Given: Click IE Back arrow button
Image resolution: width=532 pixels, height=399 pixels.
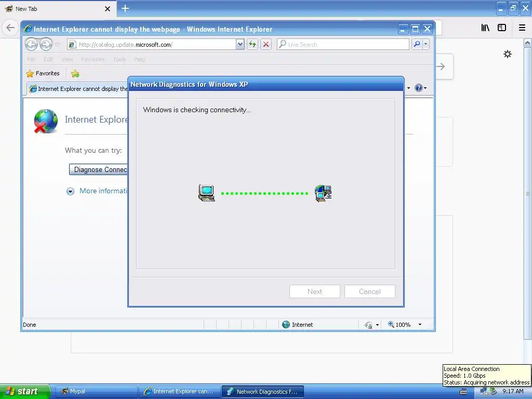Looking at the screenshot, I should pos(31,44).
